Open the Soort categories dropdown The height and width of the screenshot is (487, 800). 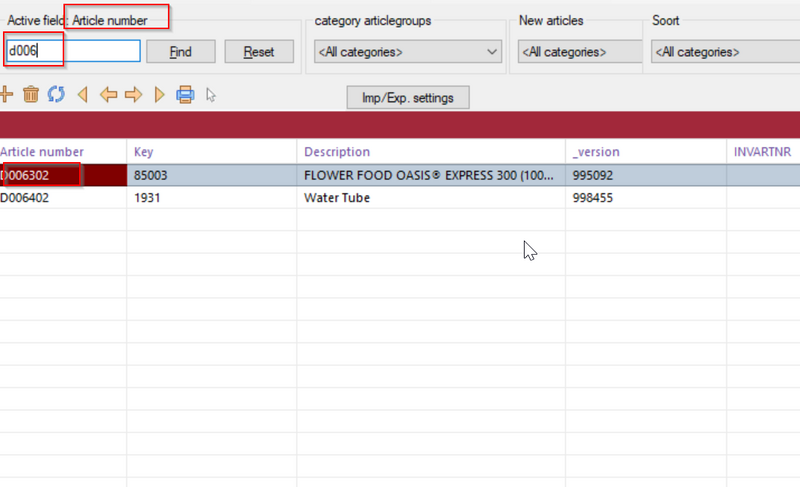click(723, 52)
